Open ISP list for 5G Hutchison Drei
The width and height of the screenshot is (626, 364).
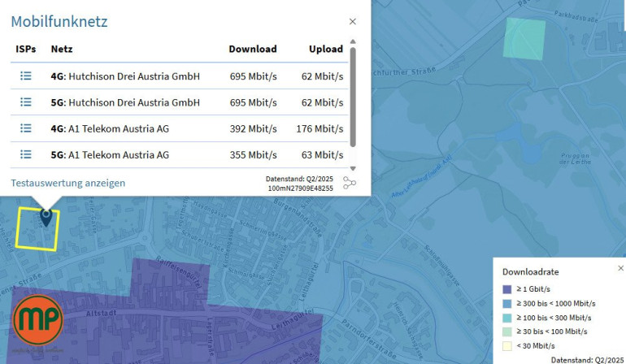pos(25,102)
